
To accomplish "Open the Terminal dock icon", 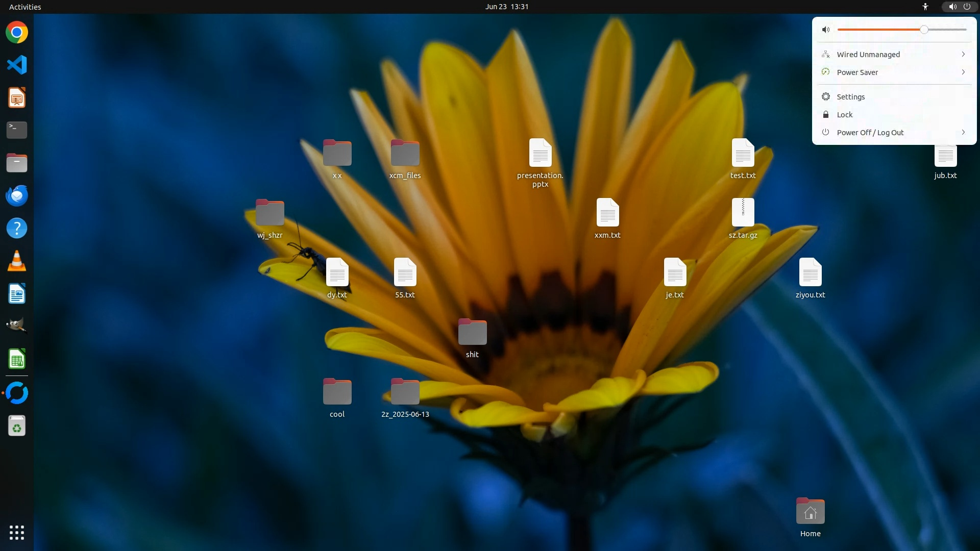I will (17, 130).
